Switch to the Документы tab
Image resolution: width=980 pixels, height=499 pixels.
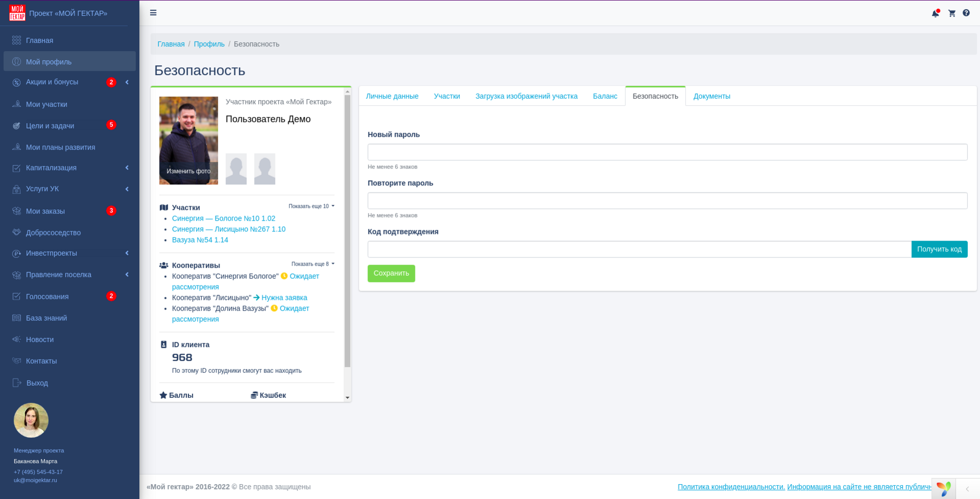(712, 96)
